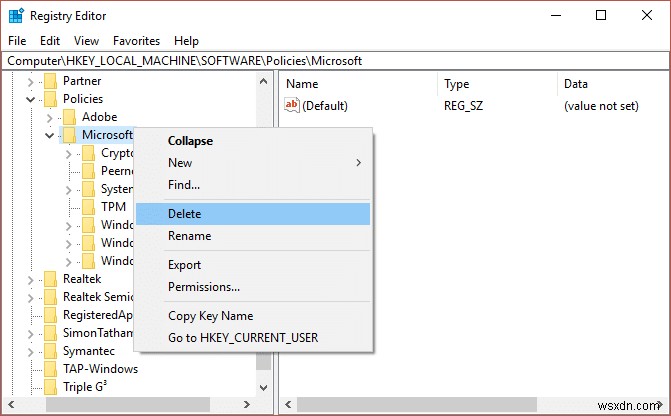Click the Realtek folder icon
Image resolution: width=671 pixels, height=416 pixels.
50,279
